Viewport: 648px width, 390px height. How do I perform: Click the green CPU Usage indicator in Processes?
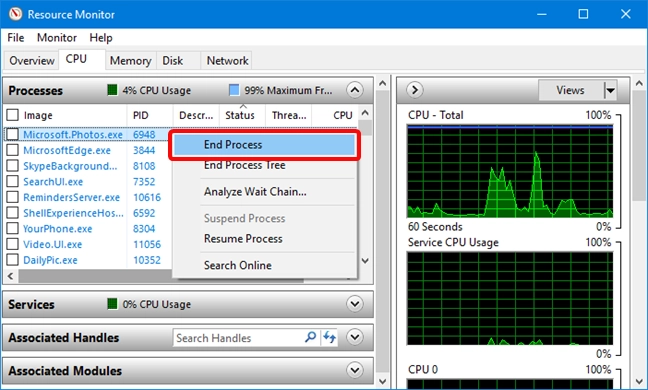point(112,90)
